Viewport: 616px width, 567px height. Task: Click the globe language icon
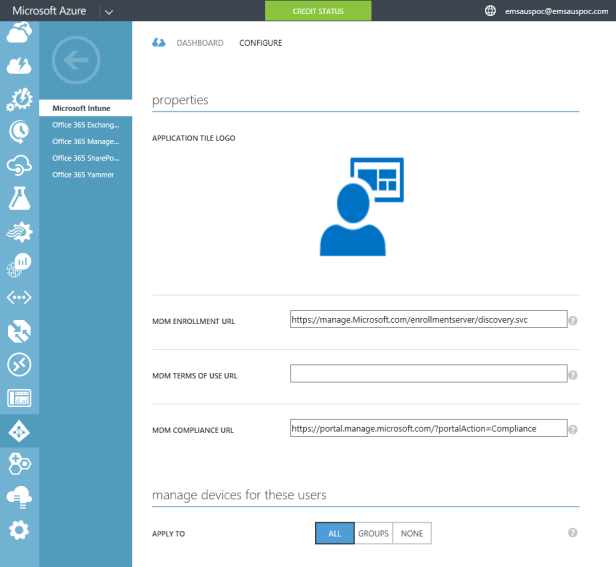490,11
